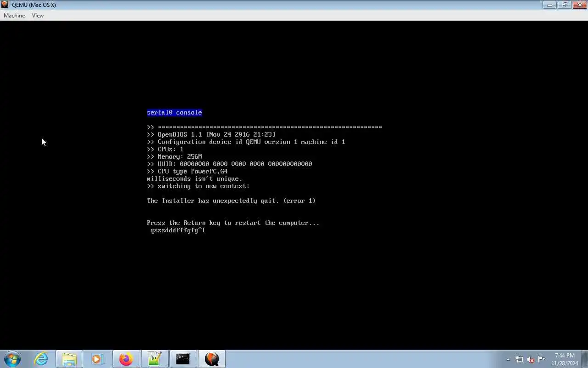Open the network tray icon
This screenshot has height=368, width=588.
point(519,359)
